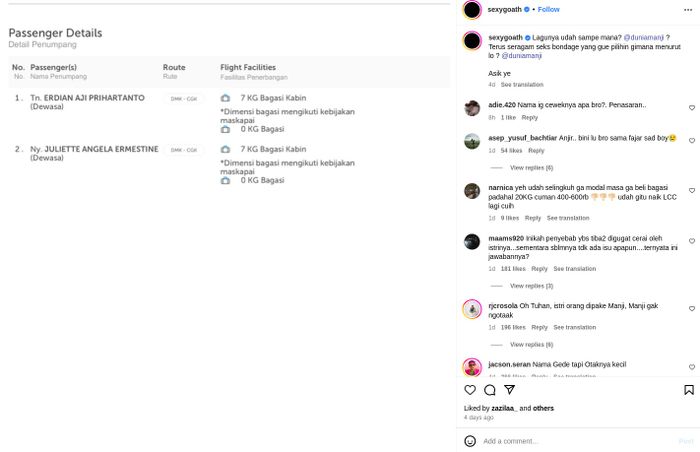The height and width of the screenshot is (452, 700).
Task: Open sexygoath profile picture in the post header
Action: (x=472, y=10)
